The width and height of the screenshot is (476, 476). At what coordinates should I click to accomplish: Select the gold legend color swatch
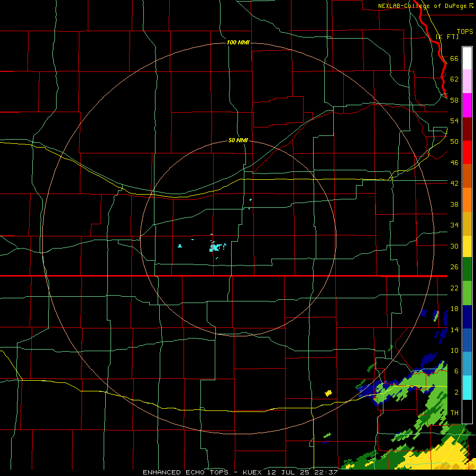(x=467, y=224)
